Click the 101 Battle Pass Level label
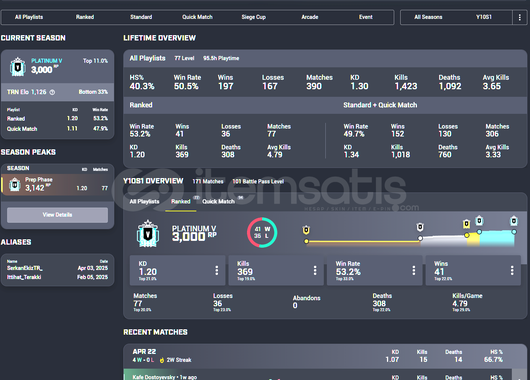This screenshot has height=380, width=530. click(258, 182)
